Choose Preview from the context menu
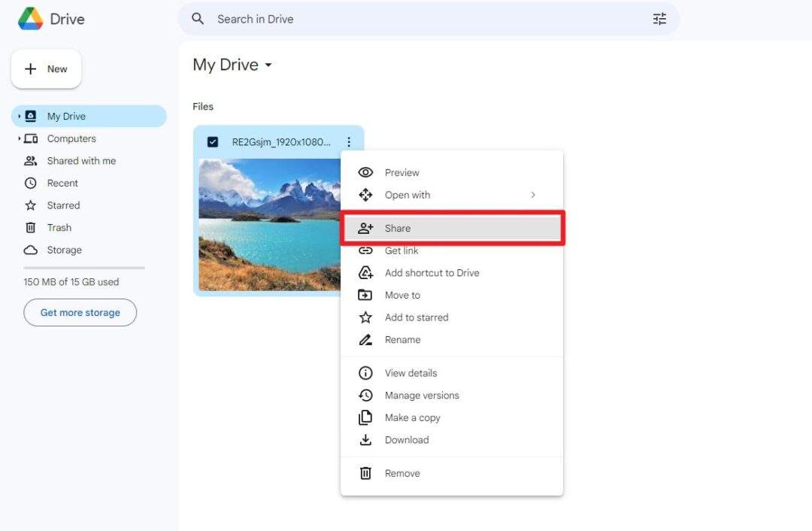Screen dimensions: 812x531 pyautogui.click(x=452, y=172)
